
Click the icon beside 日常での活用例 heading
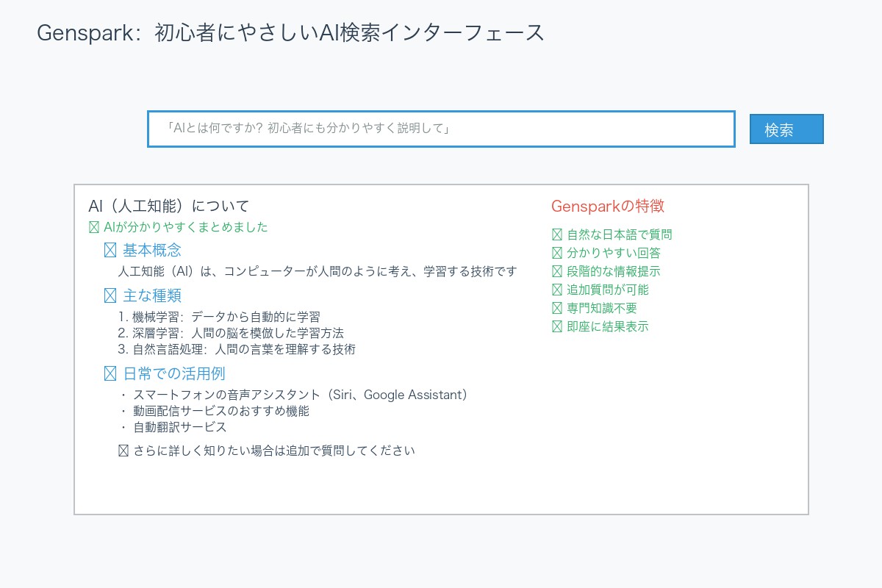click(110, 374)
